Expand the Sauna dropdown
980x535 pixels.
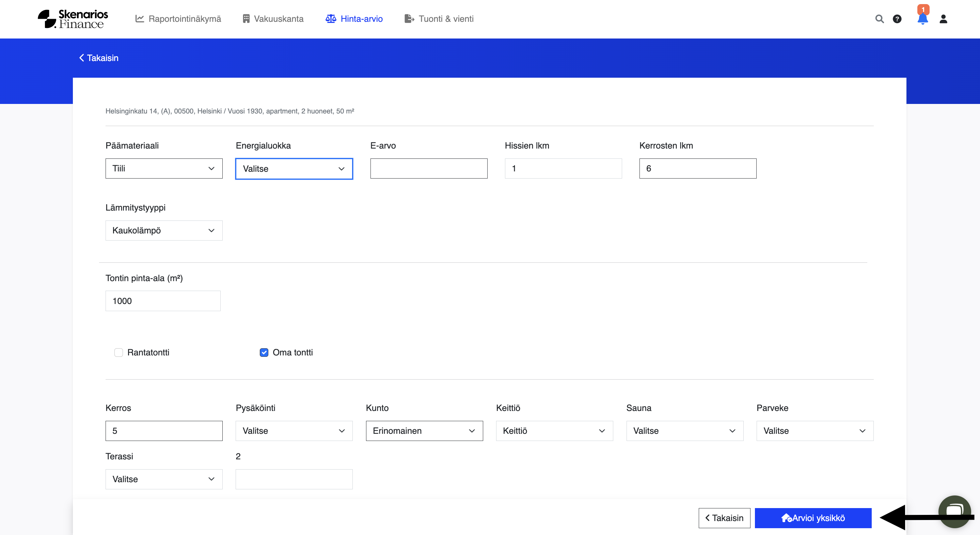684,431
